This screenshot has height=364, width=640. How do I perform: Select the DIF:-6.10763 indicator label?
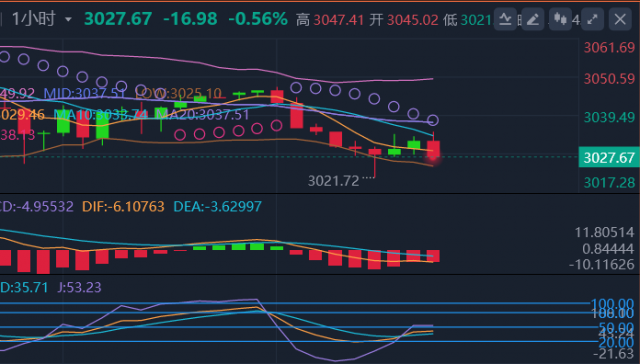click(123, 206)
